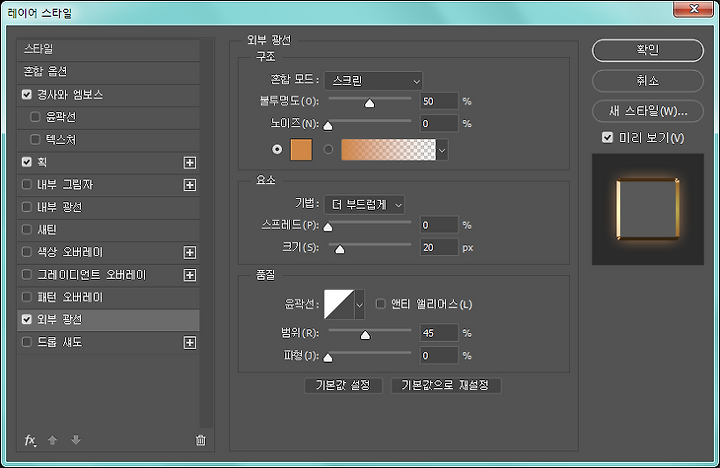The image size is (720, 468).
Task: Click 파형 slider handle
Action: click(328, 358)
